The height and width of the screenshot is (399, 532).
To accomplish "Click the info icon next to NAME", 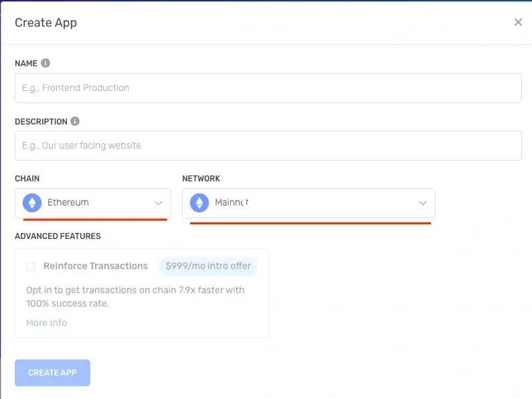I will (x=46, y=63).
